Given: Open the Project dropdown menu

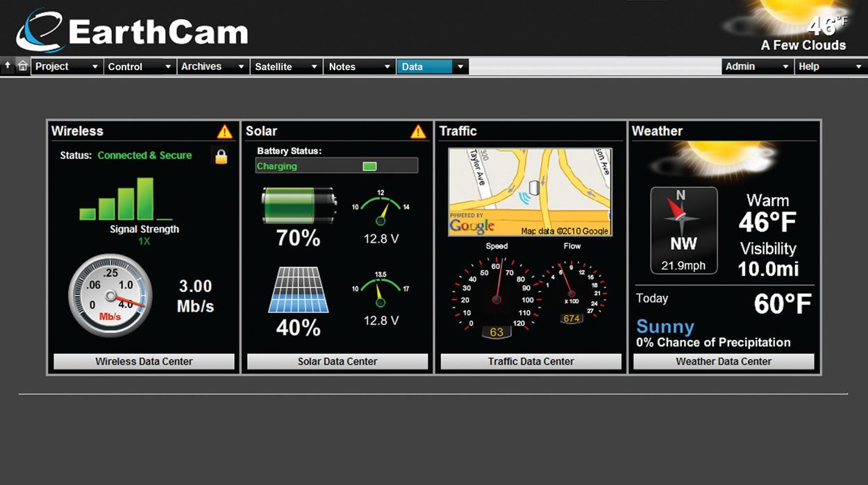Looking at the screenshot, I should tap(67, 66).
